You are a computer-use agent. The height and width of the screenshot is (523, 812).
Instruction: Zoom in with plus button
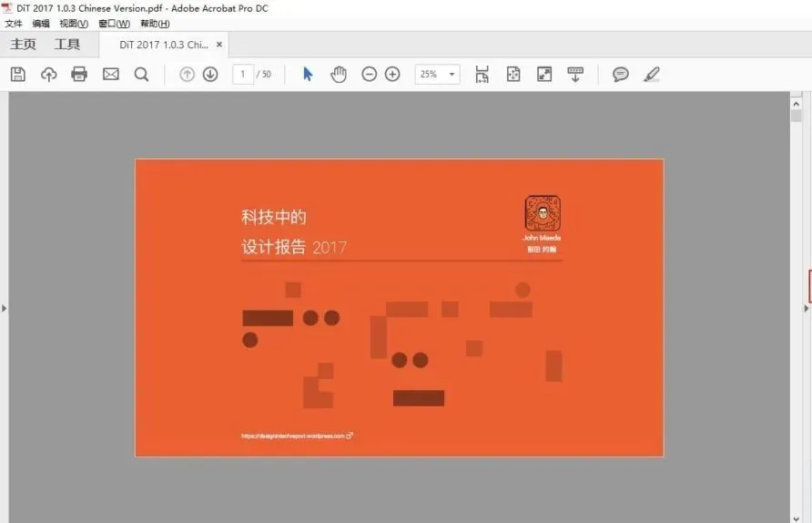[392, 74]
